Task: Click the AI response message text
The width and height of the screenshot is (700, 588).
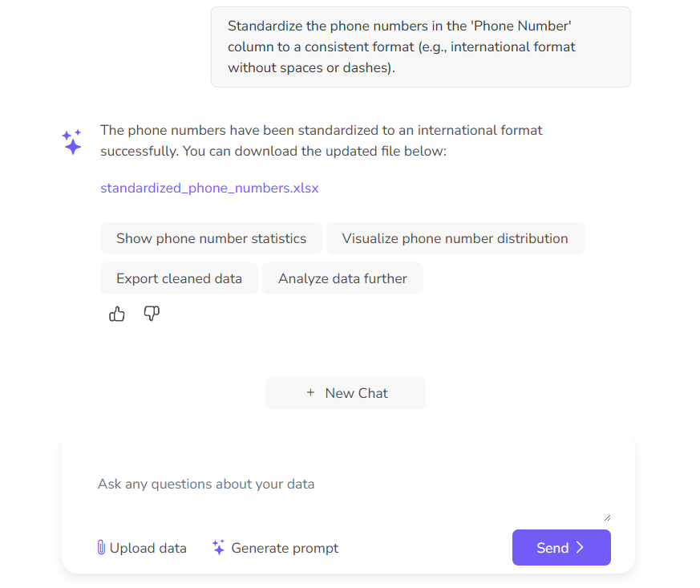Action: [x=321, y=140]
